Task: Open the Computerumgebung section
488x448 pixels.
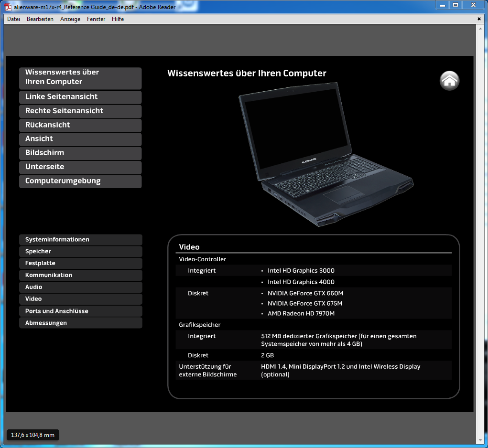Action: tap(80, 181)
